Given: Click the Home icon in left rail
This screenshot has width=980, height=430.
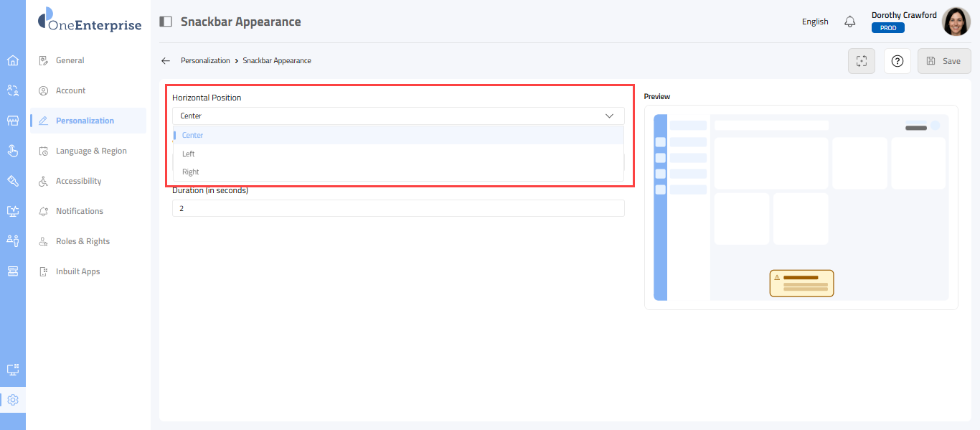Looking at the screenshot, I should tap(12, 60).
